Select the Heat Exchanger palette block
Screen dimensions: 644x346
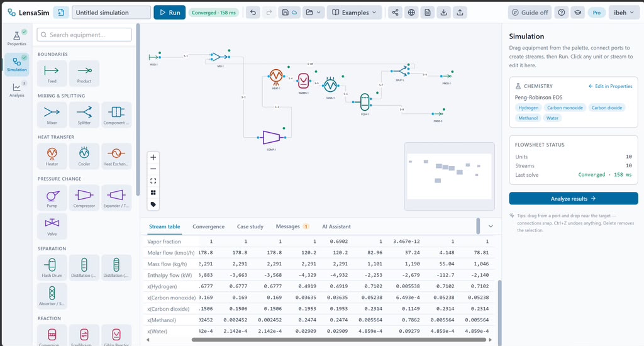[116, 156]
